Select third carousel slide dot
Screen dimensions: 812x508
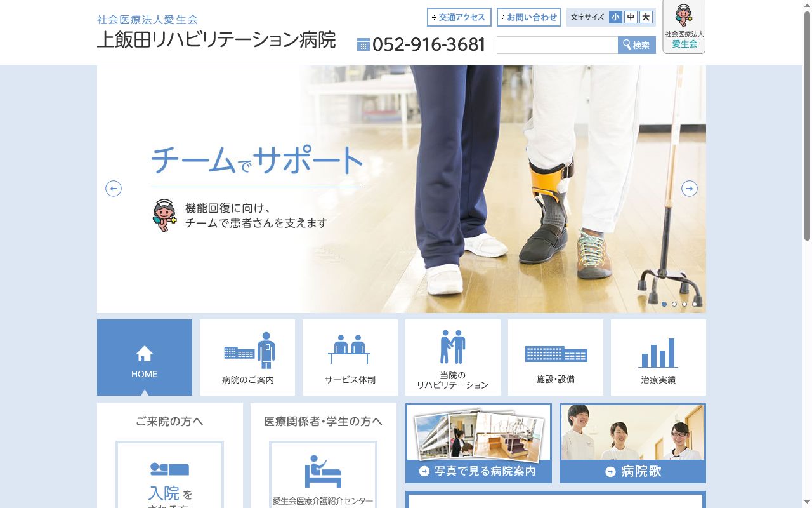point(684,304)
